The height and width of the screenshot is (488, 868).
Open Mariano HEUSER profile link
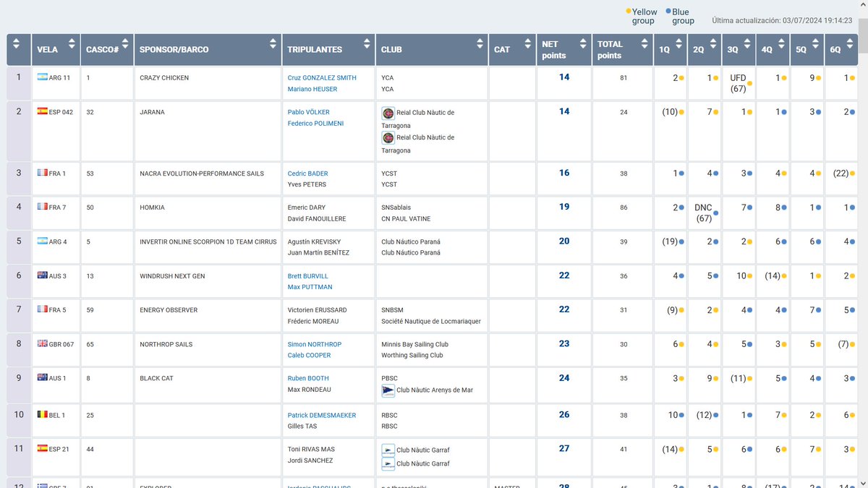[x=312, y=89]
